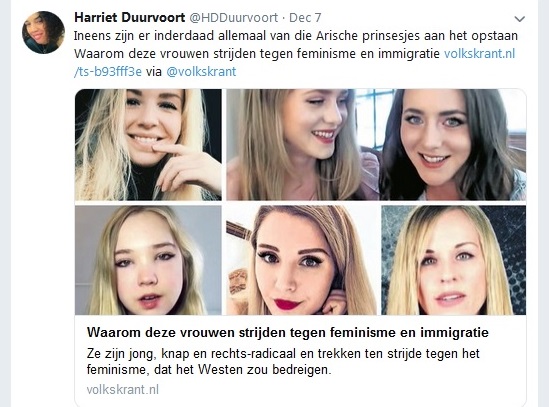
Task: Click the top-right card photo of dark-haired woman
Action: [453, 145]
